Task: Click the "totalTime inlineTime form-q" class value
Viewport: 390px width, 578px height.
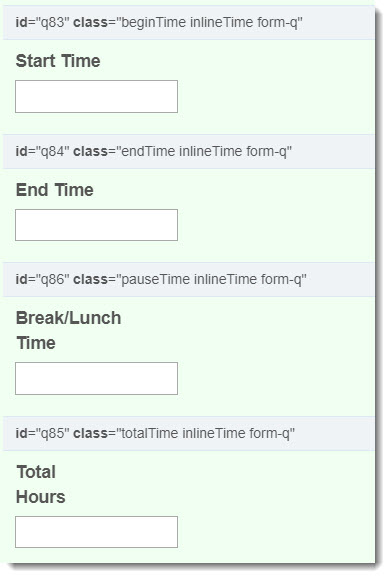Action: 206,433
